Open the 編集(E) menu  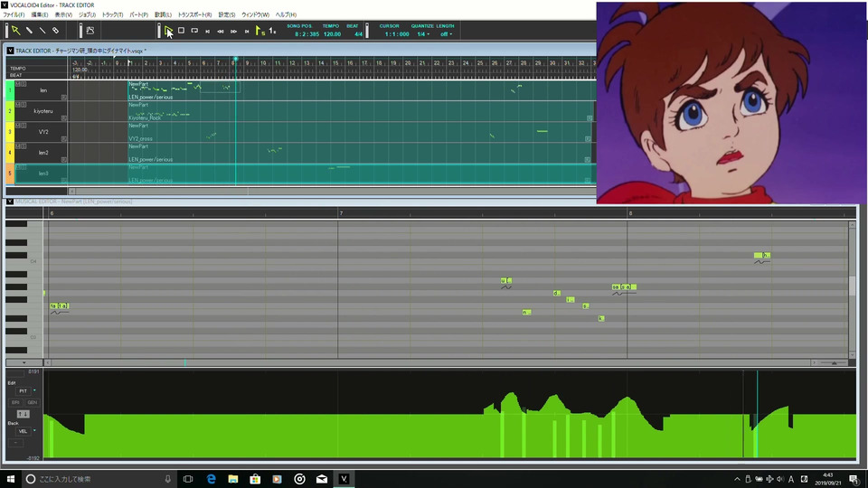tap(39, 15)
